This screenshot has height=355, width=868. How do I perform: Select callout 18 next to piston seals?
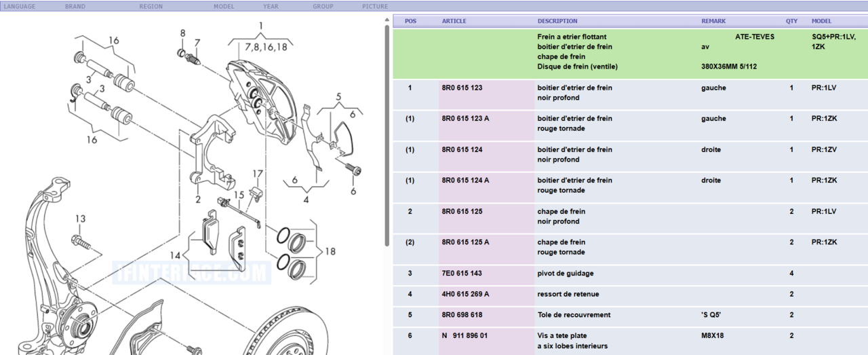pos(330,252)
